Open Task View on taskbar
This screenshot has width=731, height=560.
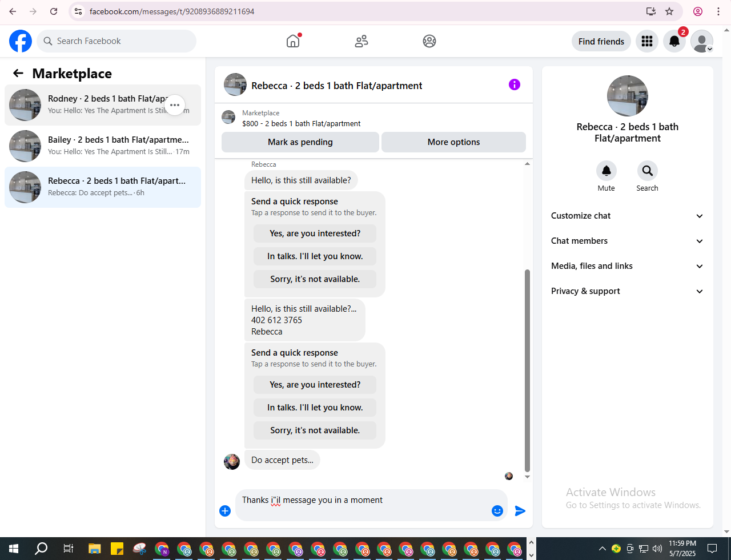[68, 549]
